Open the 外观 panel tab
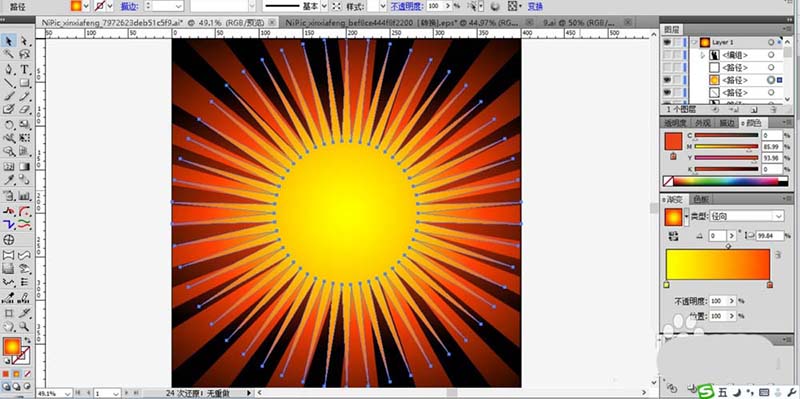The height and width of the screenshot is (399, 800). tap(703, 123)
